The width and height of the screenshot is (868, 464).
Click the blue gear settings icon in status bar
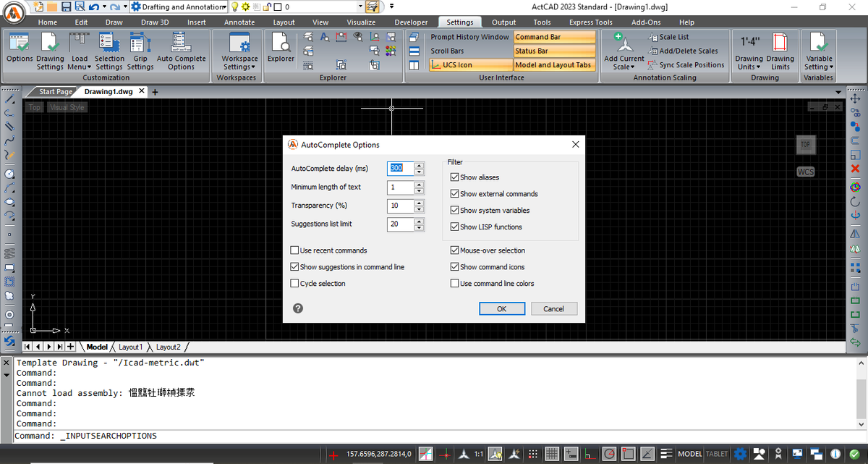(x=740, y=454)
